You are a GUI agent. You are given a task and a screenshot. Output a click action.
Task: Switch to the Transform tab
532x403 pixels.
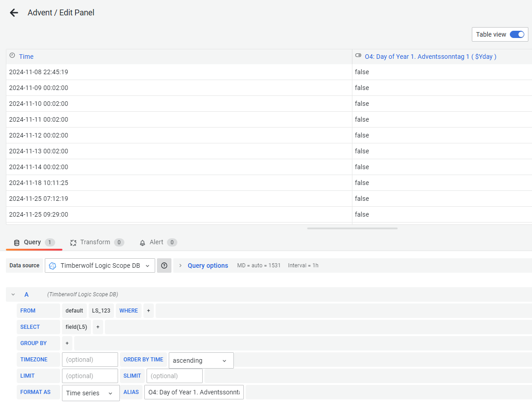[97, 242]
